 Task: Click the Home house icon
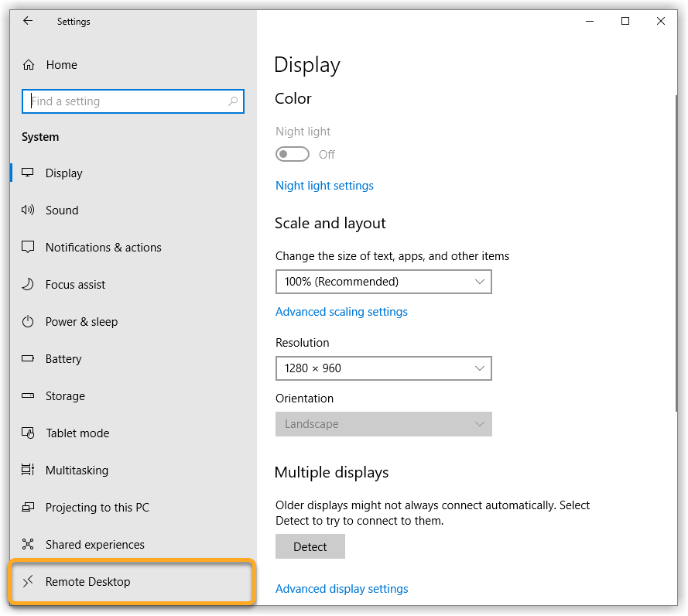click(x=29, y=65)
